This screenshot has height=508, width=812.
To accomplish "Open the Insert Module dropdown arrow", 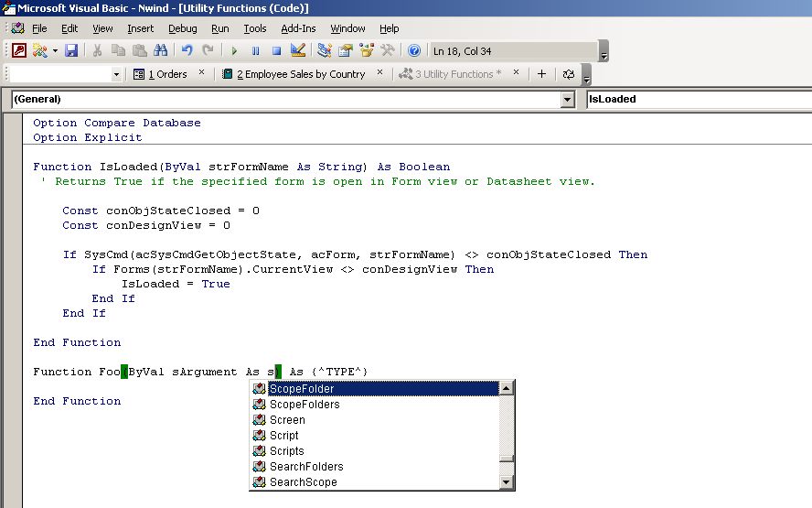I will [x=55, y=51].
